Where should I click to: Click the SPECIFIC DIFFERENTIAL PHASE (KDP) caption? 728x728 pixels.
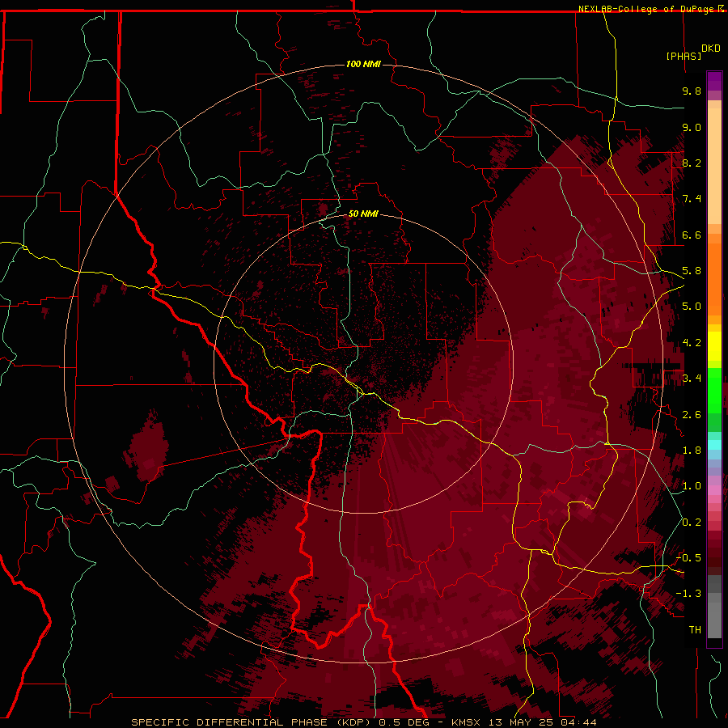pyautogui.click(x=251, y=722)
